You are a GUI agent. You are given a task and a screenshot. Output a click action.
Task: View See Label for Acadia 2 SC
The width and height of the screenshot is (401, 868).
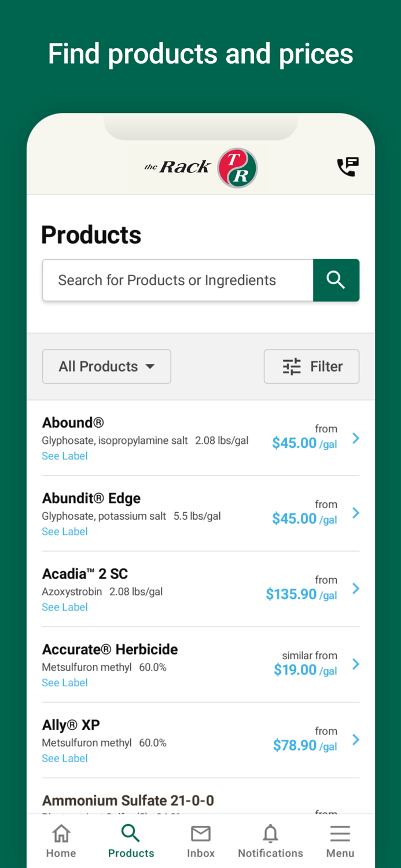click(x=65, y=607)
